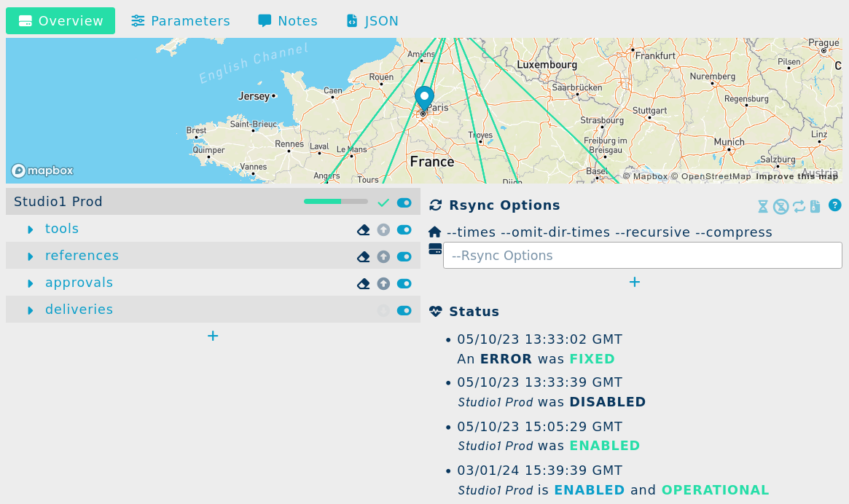
Task: Click the zip file icon in Rsync Options
Action: pyautogui.click(x=815, y=206)
